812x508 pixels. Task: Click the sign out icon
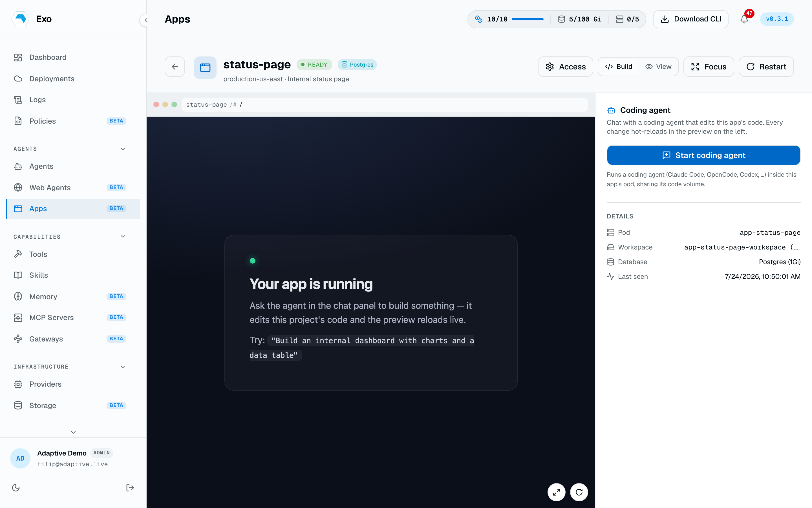130,487
